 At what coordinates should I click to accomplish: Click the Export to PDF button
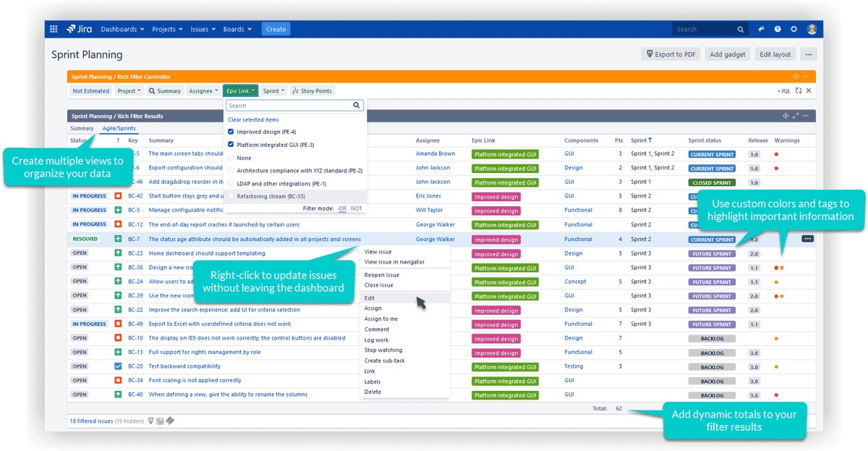(x=671, y=54)
